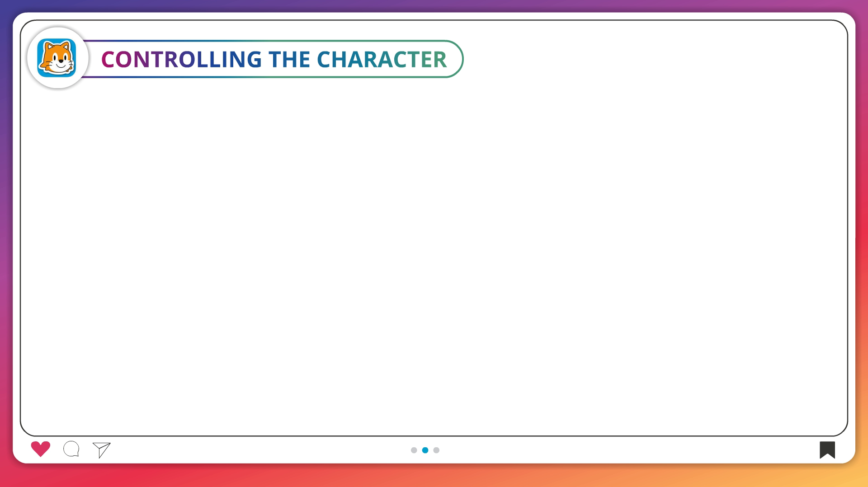The height and width of the screenshot is (487, 868).
Task: Save the slide with the bookmark icon
Action: pyautogui.click(x=827, y=450)
